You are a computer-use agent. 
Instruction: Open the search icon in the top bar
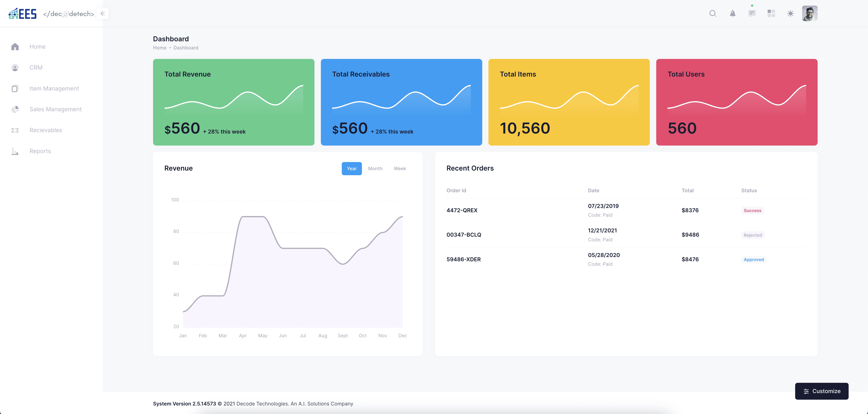[x=713, y=14]
